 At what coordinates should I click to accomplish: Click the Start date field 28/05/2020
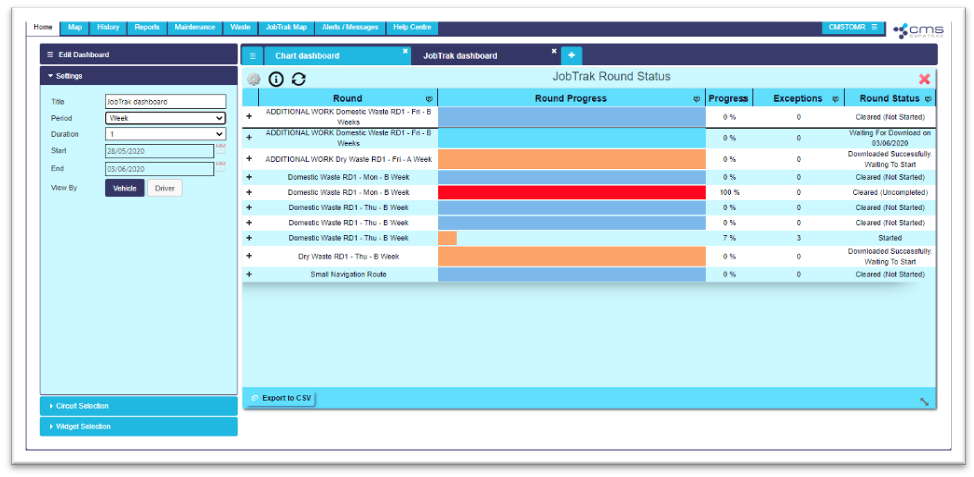click(160, 151)
